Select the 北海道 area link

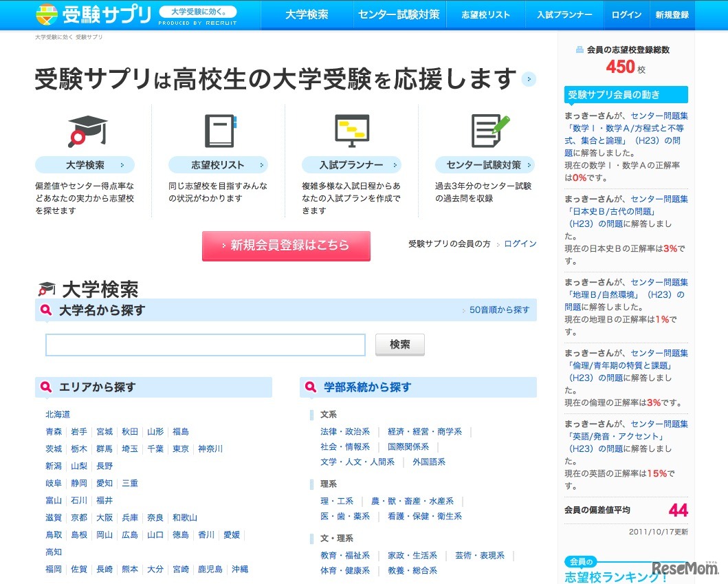[x=58, y=415]
